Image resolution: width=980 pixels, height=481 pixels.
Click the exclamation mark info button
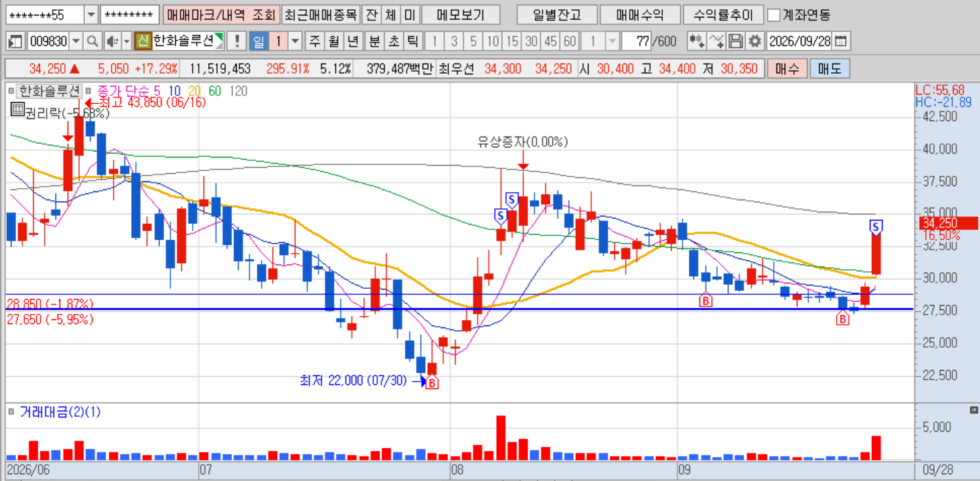coord(237,41)
